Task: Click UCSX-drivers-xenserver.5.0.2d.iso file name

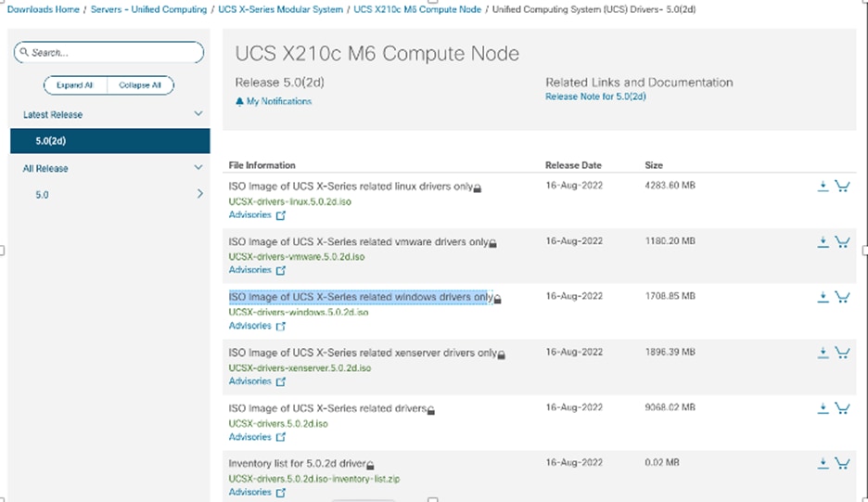Action: click(x=300, y=367)
